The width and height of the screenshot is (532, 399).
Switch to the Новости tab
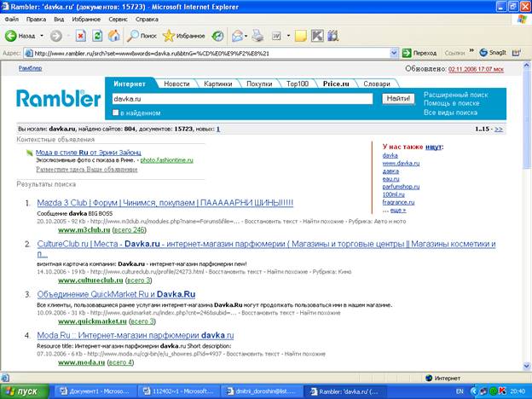[176, 84]
